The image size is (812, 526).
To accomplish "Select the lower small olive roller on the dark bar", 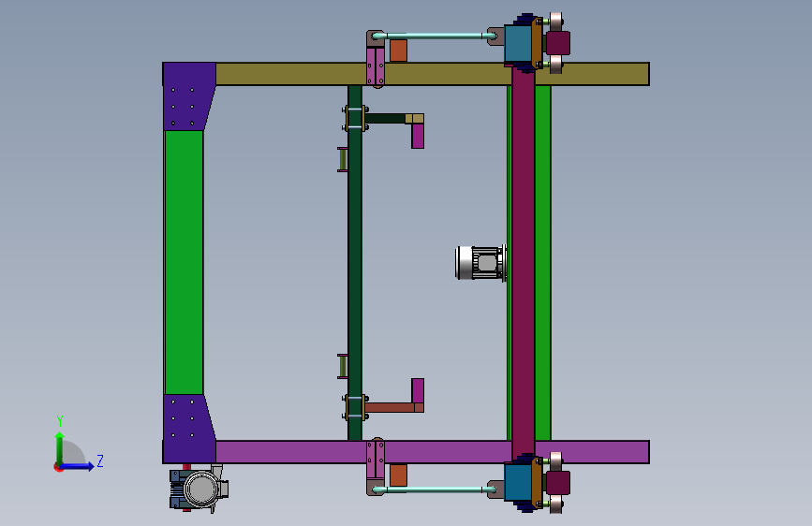I will [x=342, y=367].
